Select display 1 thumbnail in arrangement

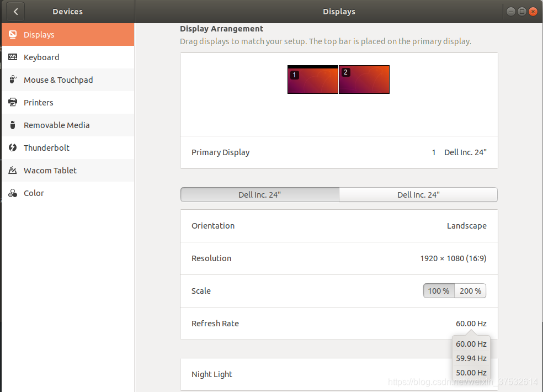pyautogui.click(x=313, y=80)
